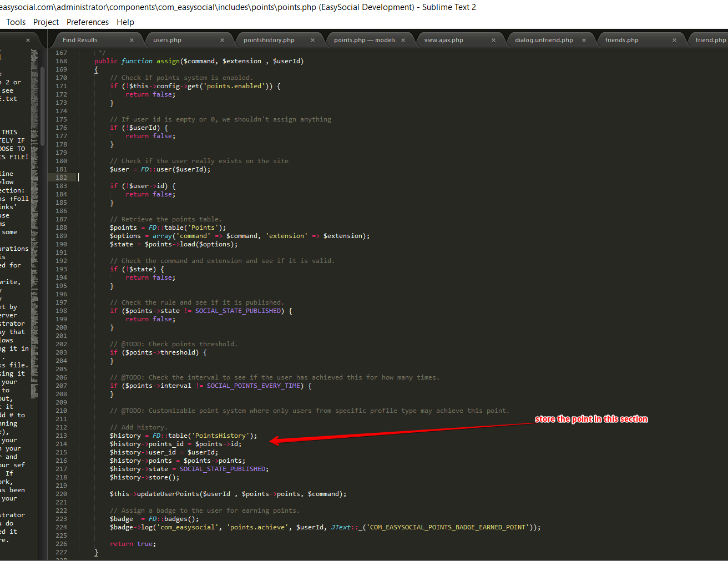Close the users.php tab
Image resolution: width=728 pixels, height=561 pixels.
[222, 40]
